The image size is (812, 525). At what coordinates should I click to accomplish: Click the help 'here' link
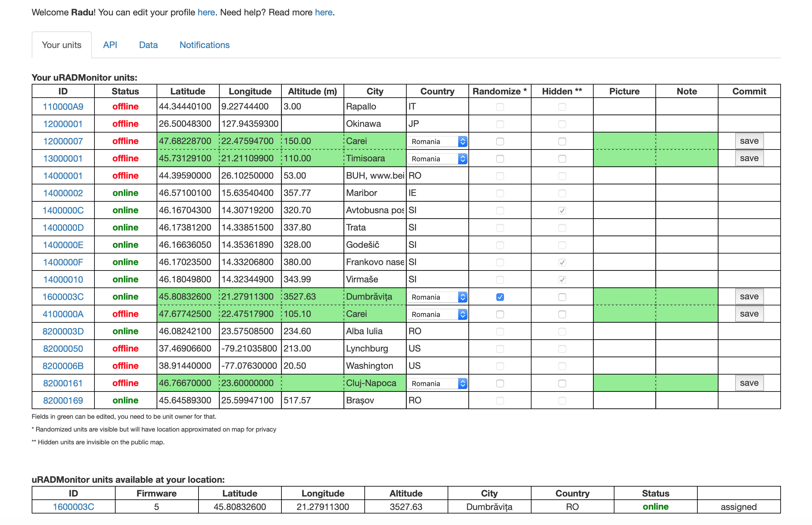click(323, 12)
